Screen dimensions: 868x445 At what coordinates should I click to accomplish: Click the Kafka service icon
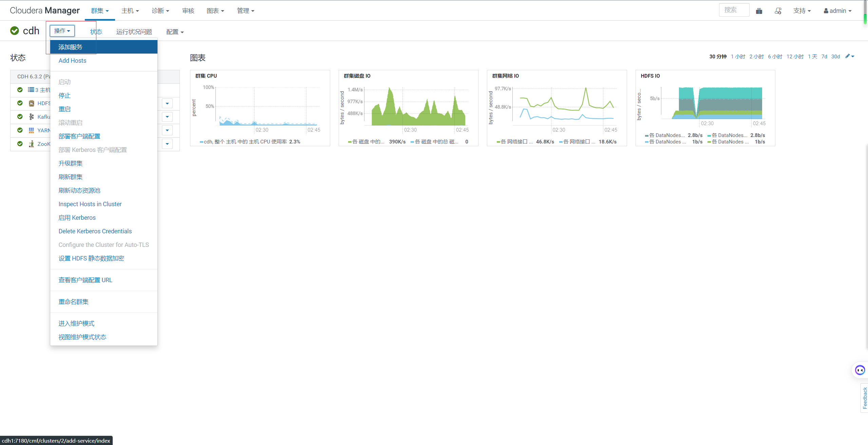[32, 117]
